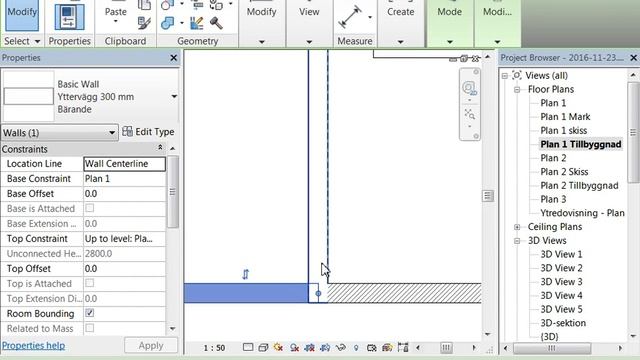Collapse the 3D Views tree node

point(517,241)
